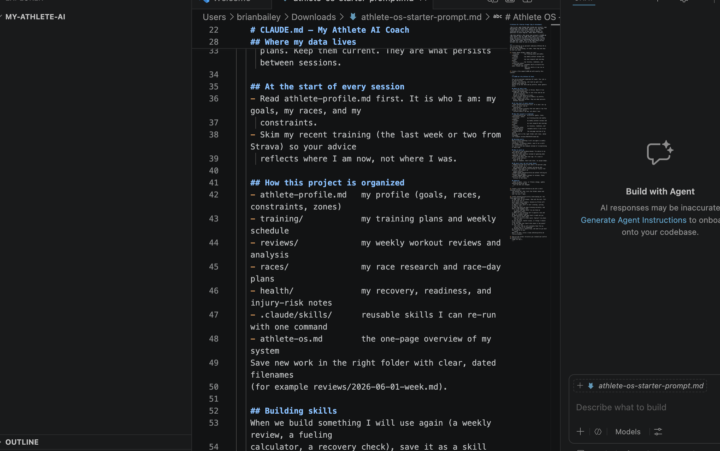The width and height of the screenshot is (720, 451).
Task: Jump to sticky header Where my data lives
Action: (303, 42)
